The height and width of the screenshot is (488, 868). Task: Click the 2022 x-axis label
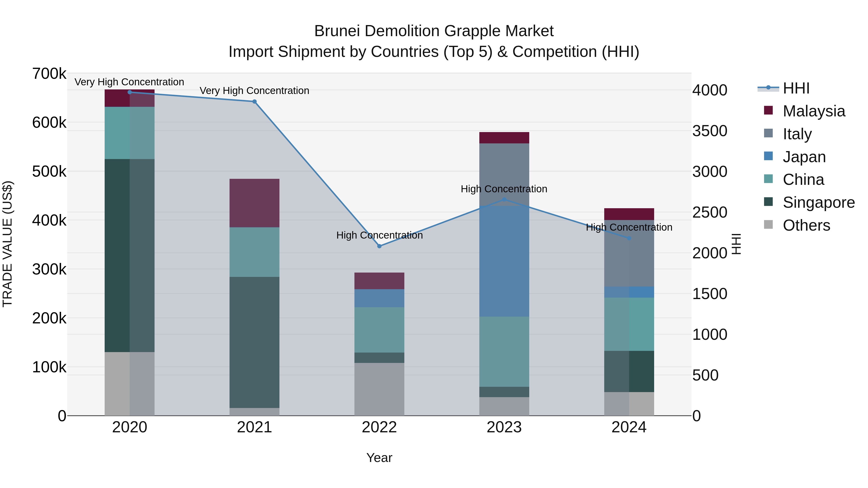tap(380, 427)
